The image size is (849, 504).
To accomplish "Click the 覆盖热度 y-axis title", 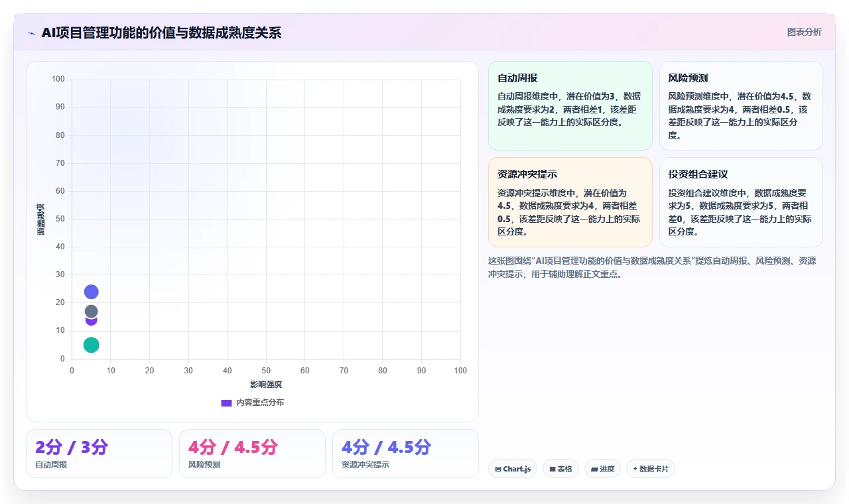I will coord(41,220).
